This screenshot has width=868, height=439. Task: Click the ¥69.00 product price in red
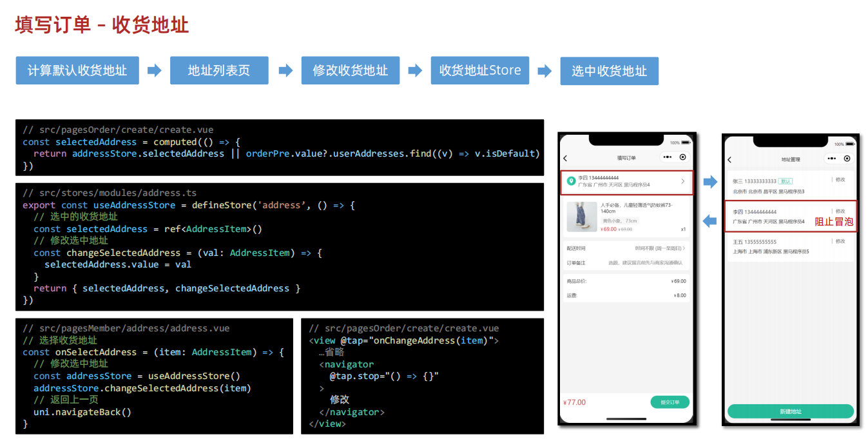click(608, 229)
